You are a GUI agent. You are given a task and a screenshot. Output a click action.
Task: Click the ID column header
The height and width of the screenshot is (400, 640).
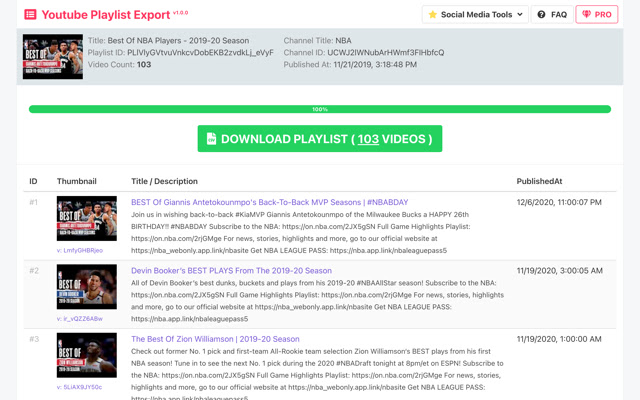pyautogui.click(x=33, y=181)
